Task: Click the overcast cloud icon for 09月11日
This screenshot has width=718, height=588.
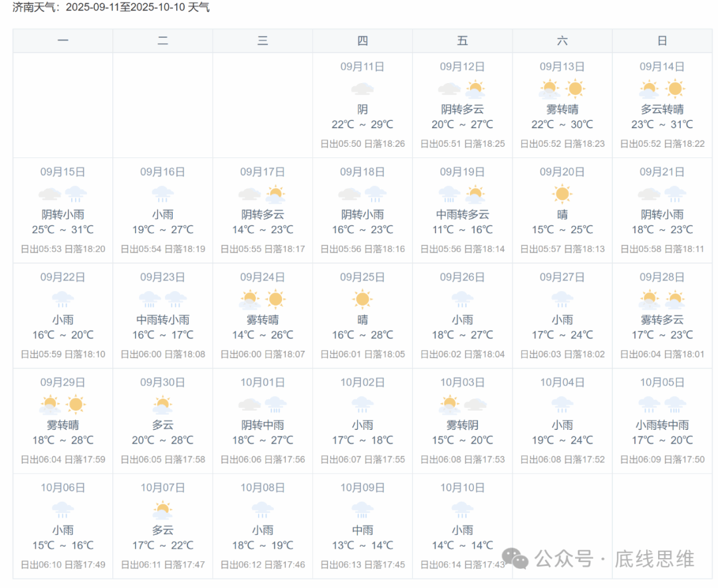Action: 362,89
